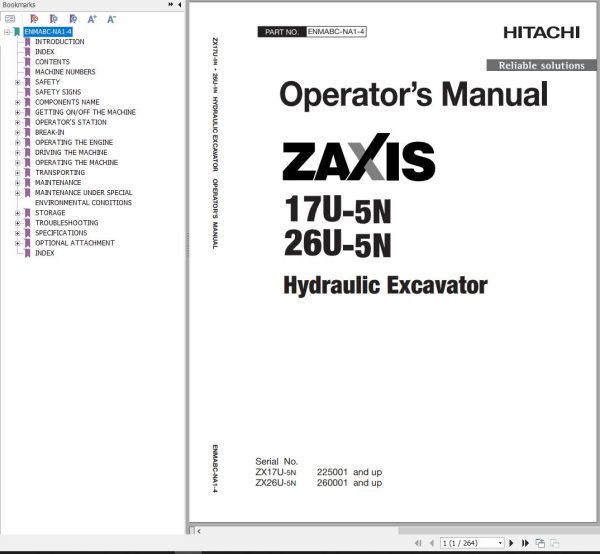The width and height of the screenshot is (600, 554).
Task: Expand the MAINTENANCE UNDER SPECIAL ENVIRONMENTAL CONDITIONS node
Action: click(17, 193)
